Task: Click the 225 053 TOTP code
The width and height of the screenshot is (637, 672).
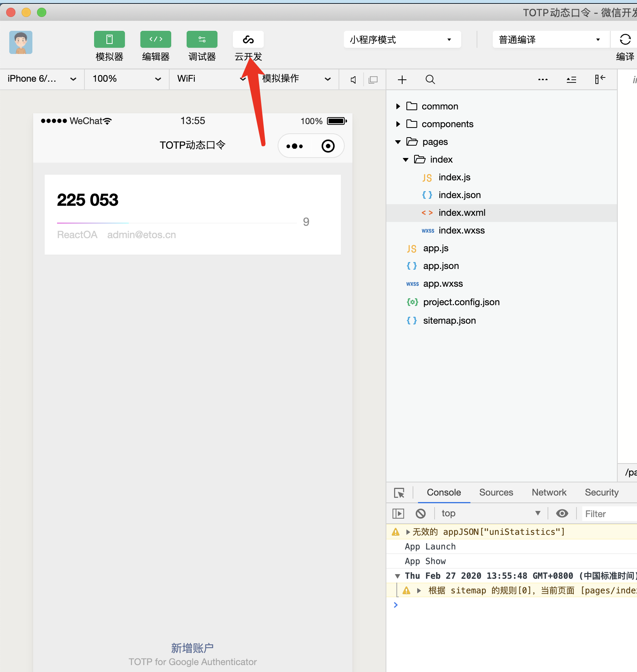Action: click(x=88, y=200)
